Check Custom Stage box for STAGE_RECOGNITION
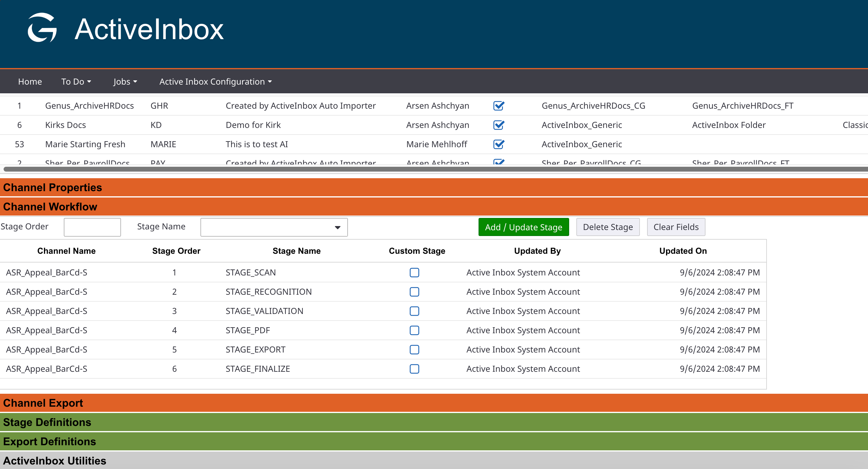The height and width of the screenshot is (469, 868). [414, 292]
